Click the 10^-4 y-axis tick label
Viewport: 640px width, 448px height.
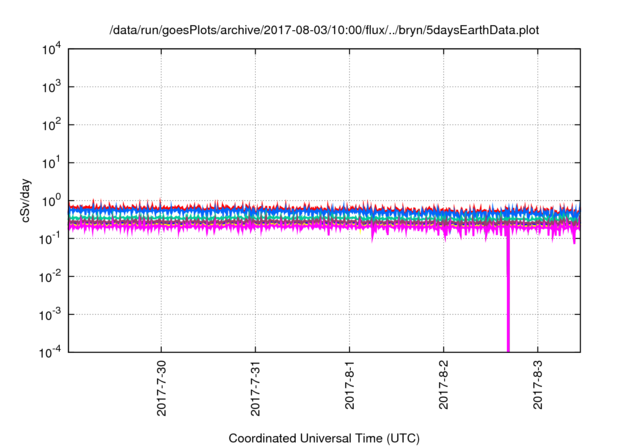pyautogui.click(x=51, y=352)
